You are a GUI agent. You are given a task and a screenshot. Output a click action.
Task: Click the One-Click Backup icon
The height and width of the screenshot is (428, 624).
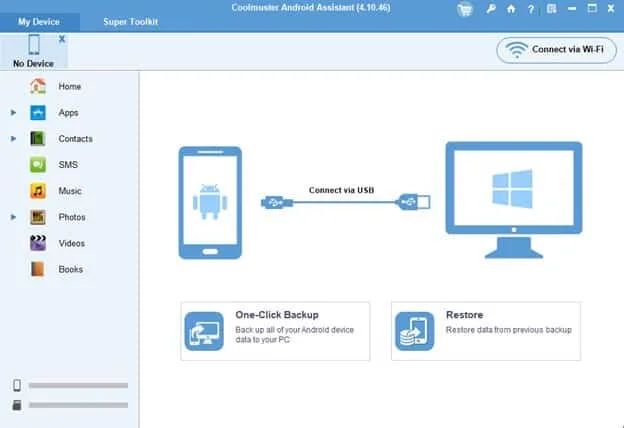pos(204,331)
